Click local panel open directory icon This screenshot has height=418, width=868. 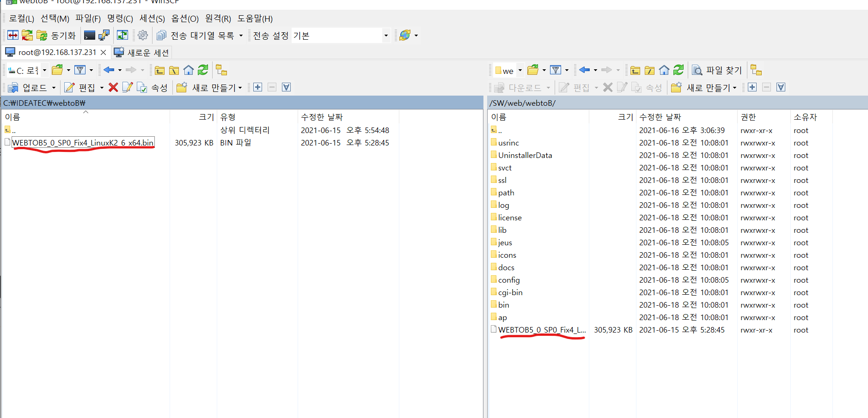pos(57,70)
